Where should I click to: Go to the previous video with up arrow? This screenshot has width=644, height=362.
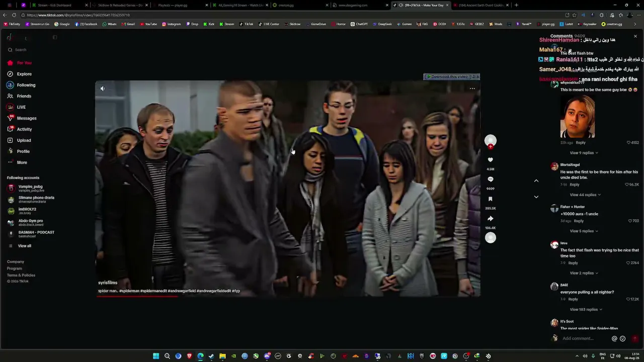(x=536, y=180)
